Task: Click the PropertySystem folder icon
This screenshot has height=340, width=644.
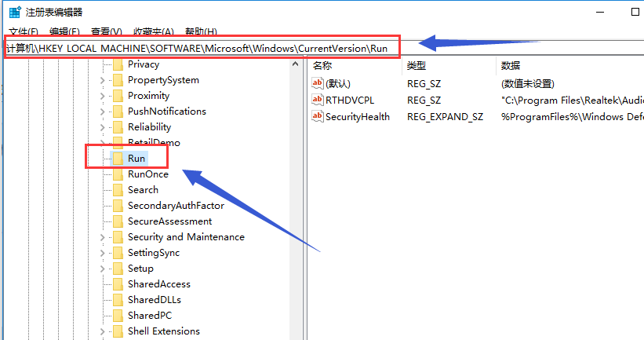Action: point(118,80)
